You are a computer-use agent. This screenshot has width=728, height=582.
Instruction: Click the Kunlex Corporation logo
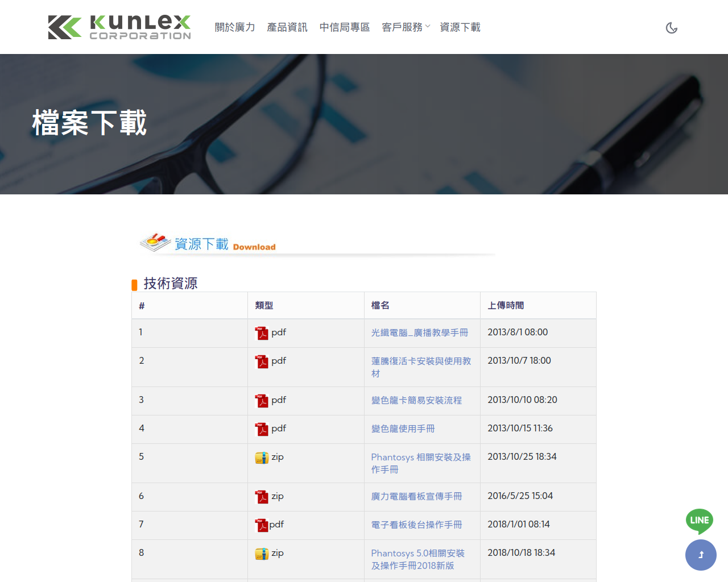point(119,27)
